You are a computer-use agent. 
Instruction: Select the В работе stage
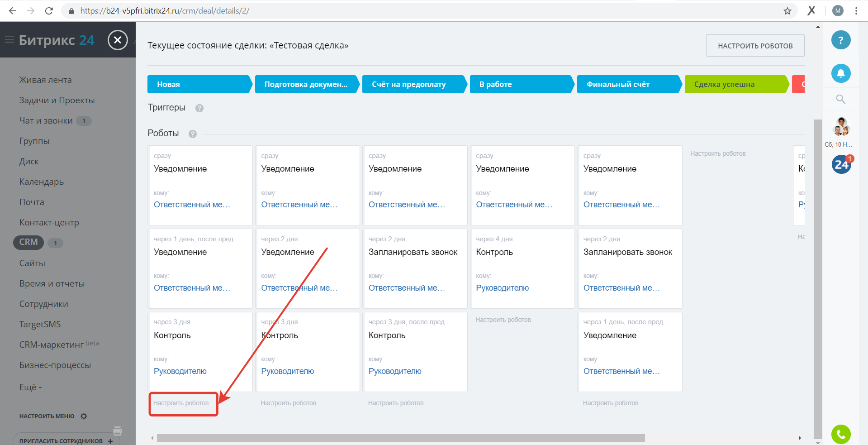[x=522, y=84]
